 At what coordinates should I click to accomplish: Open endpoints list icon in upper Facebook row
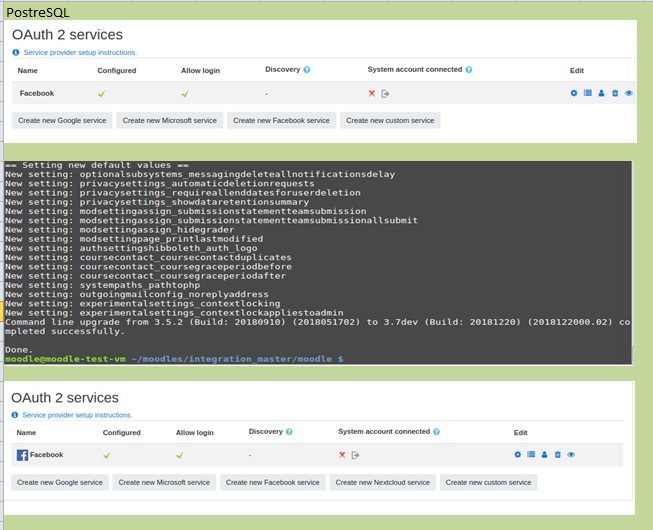click(588, 93)
